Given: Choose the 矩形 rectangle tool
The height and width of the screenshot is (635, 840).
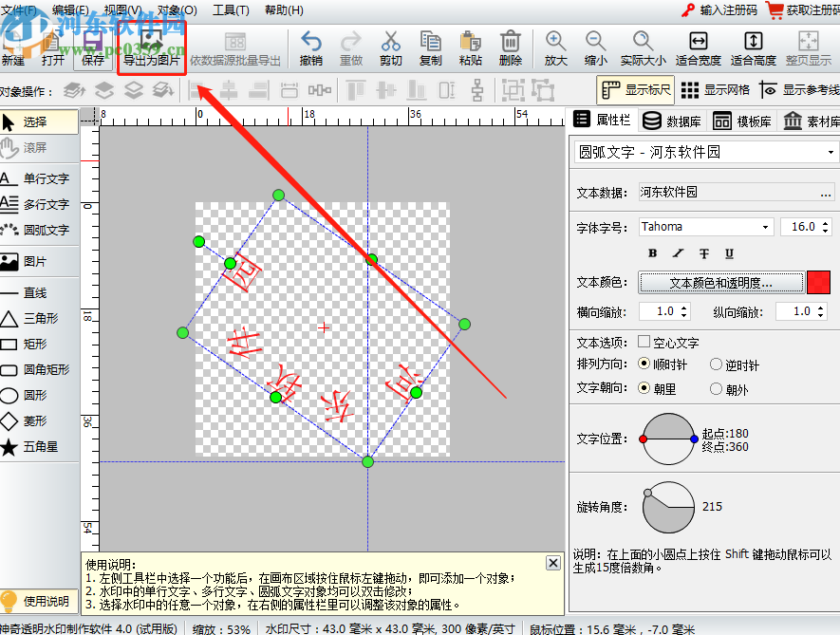Looking at the screenshot, I should click(35, 345).
